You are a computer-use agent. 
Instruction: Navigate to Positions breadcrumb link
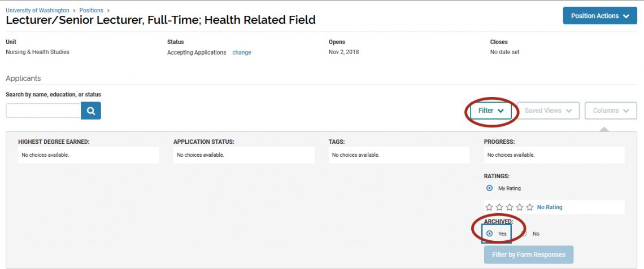(x=91, y=10)
